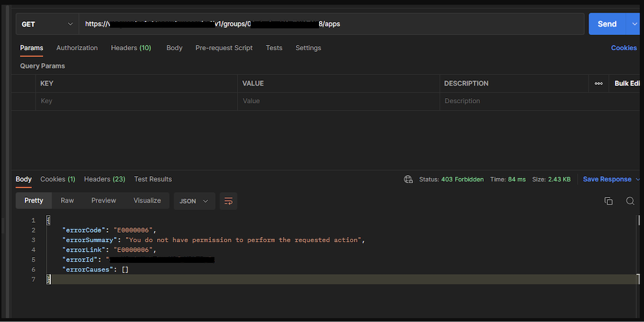Click the Key input field in query params
Screen dimensions: 644x322
(136, 101)
